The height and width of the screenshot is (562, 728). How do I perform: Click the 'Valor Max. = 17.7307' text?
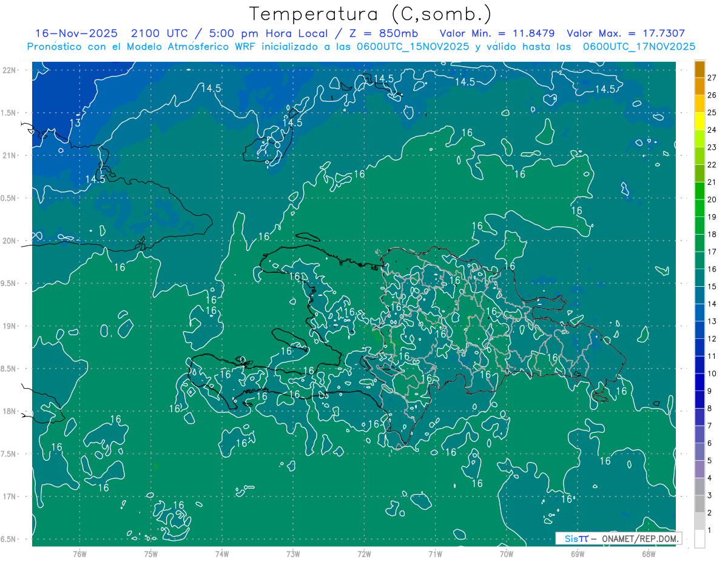[625, 33]
